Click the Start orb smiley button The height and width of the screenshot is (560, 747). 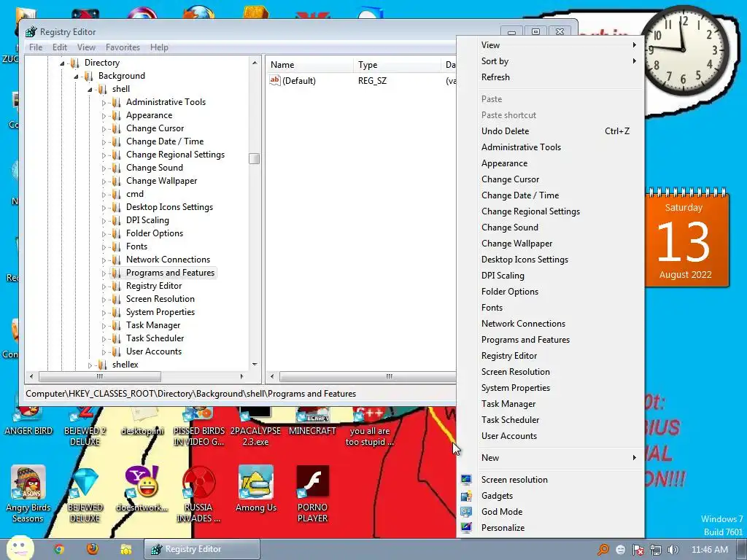20,548
